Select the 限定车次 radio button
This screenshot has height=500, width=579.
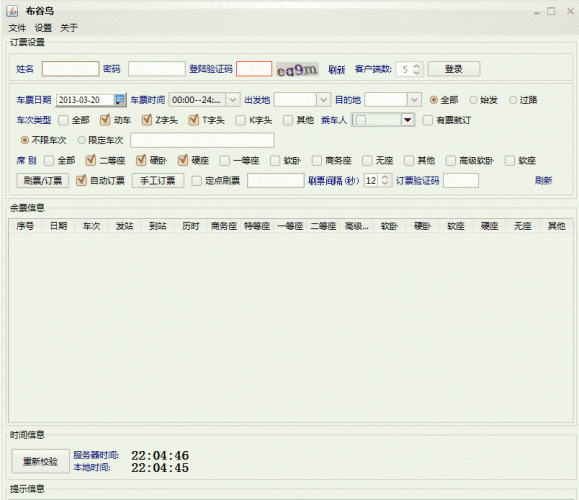pos(82,140)
